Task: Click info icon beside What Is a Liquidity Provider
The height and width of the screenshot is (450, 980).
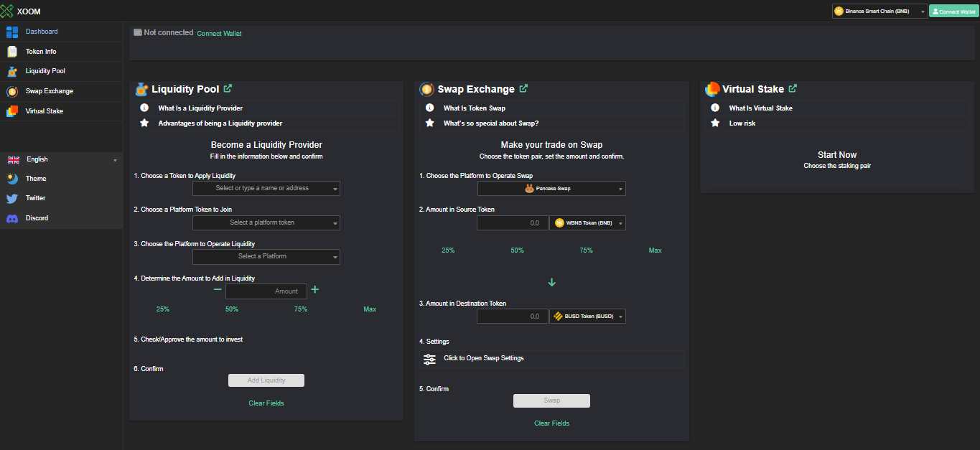Action: [x=144, y=108]
